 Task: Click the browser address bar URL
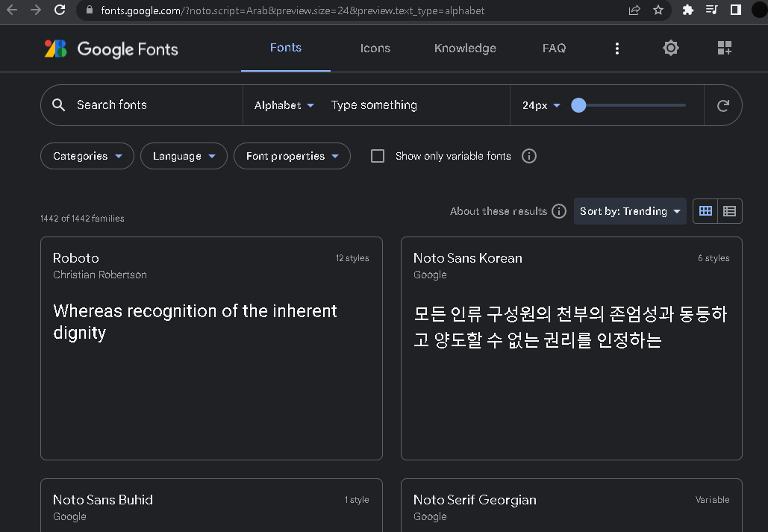tap(293, 10)
